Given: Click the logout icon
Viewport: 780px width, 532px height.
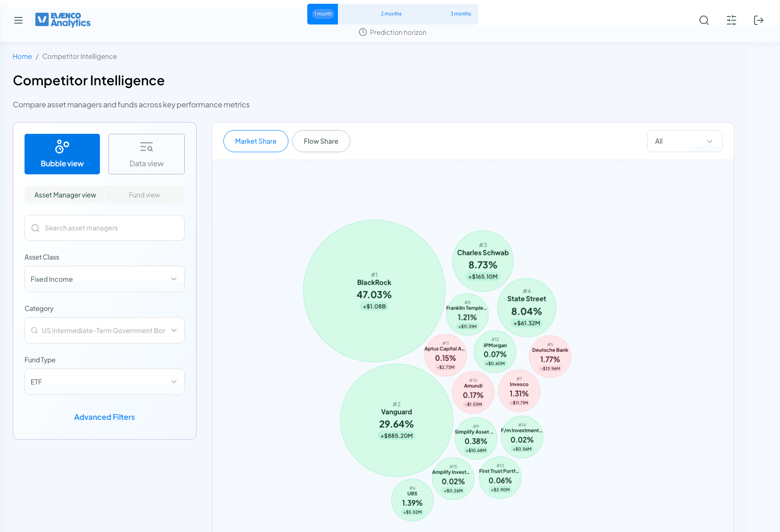Looking at the screenshot, I should click(758, 20).
